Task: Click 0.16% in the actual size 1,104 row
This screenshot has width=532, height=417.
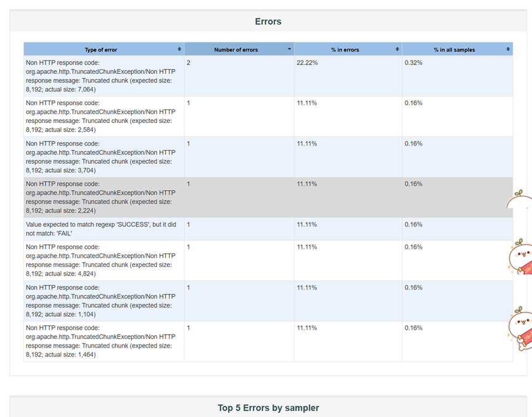Action: [x=413, y=288]
